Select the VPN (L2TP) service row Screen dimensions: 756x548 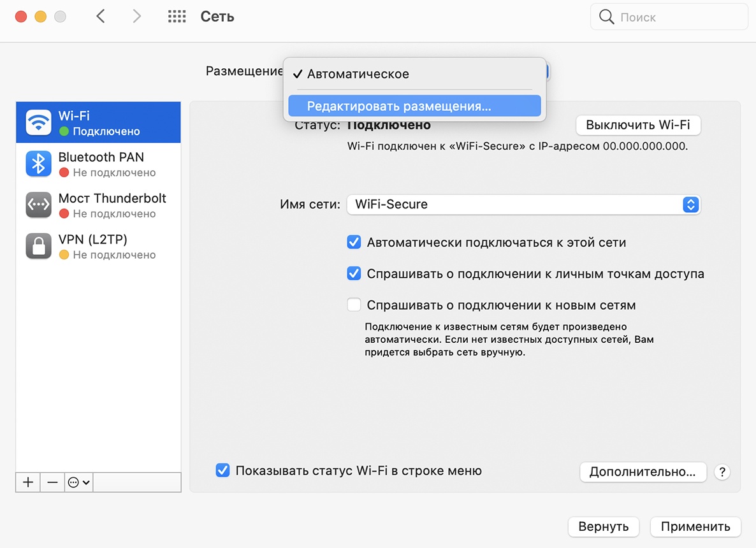click(x=98, y=247)
